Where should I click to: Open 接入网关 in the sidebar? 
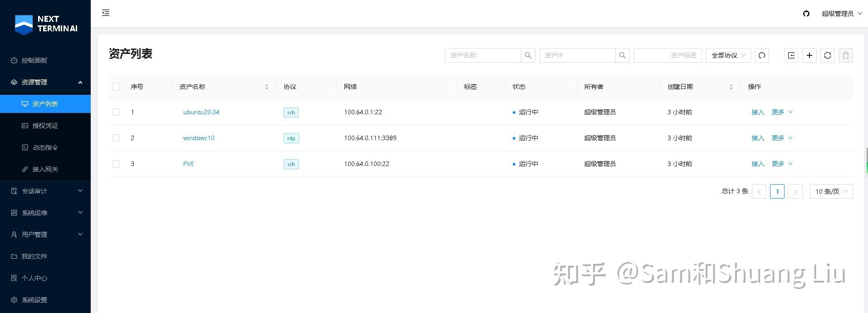click(45, 169)
